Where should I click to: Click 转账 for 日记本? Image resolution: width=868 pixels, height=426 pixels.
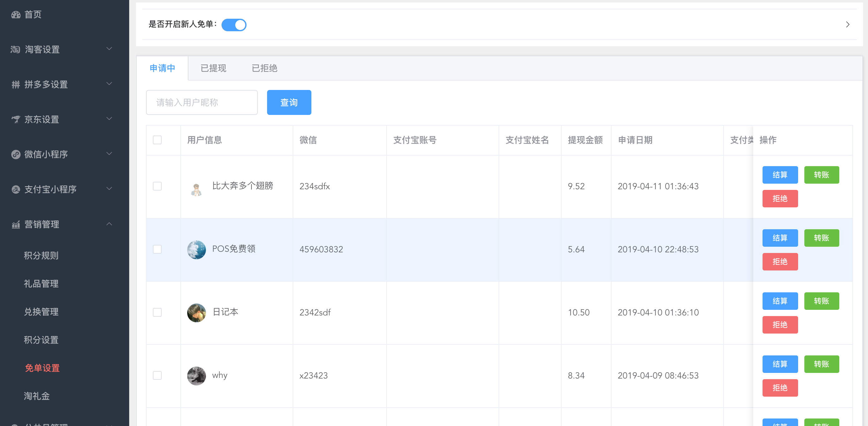pyautogui.click(x=822, y=301)
